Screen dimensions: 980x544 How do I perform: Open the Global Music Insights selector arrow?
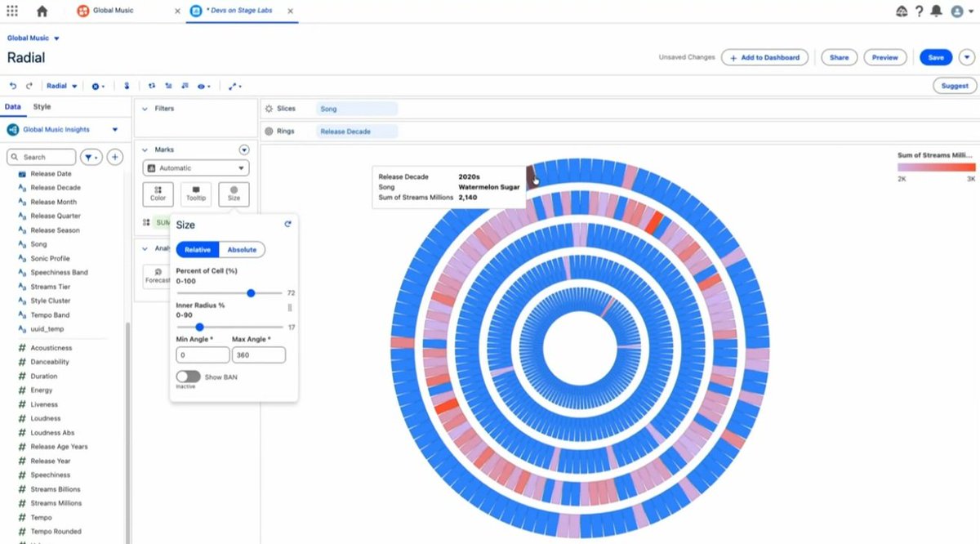tap(115, 129)
